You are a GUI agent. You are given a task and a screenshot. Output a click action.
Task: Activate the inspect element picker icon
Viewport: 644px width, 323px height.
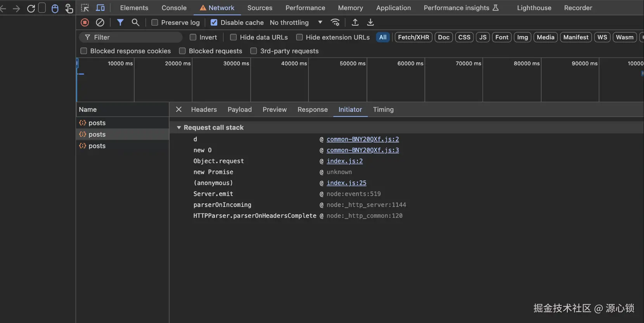pyautogui.click(x=85, y=8)
